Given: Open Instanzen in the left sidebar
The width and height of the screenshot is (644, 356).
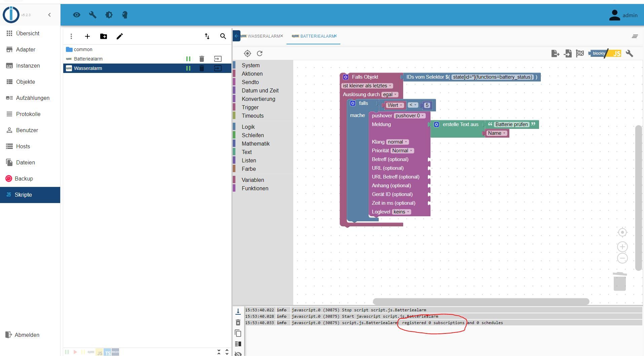Looking at the screenshot, I should (x=28, y=66).
